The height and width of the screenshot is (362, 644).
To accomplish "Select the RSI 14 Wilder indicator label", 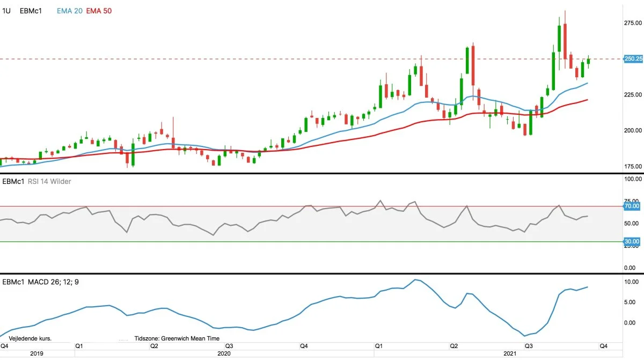I will tap(48, 181).
